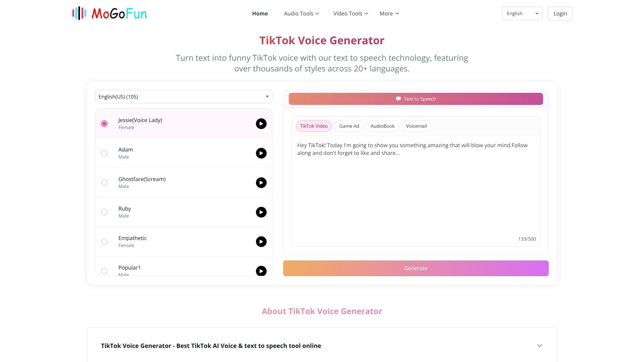Click the Text to Speech banner
The image size is (644, 362).
pos(416,99)
